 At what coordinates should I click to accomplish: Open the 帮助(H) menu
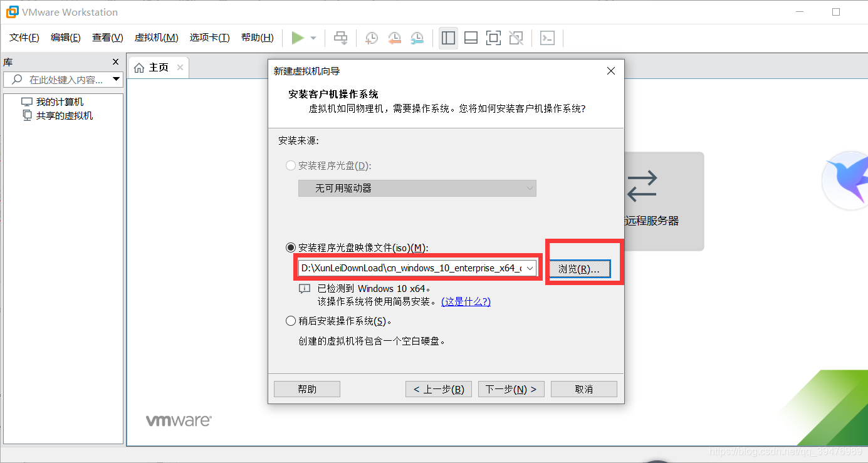258,38
